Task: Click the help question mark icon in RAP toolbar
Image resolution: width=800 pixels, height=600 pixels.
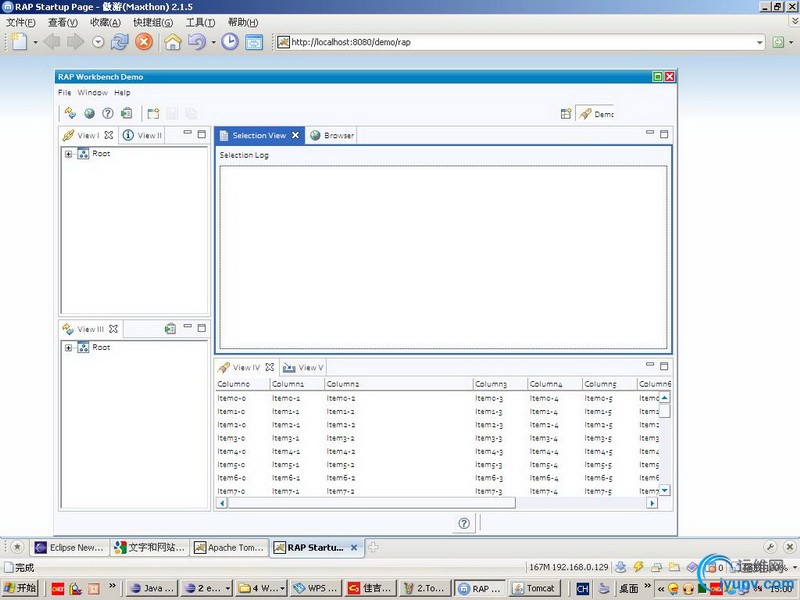Action: click(x=108, y=113)
